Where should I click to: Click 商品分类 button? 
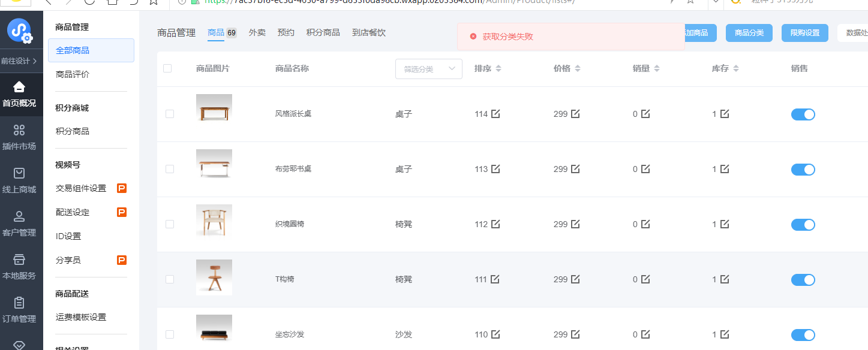(749, 33)
